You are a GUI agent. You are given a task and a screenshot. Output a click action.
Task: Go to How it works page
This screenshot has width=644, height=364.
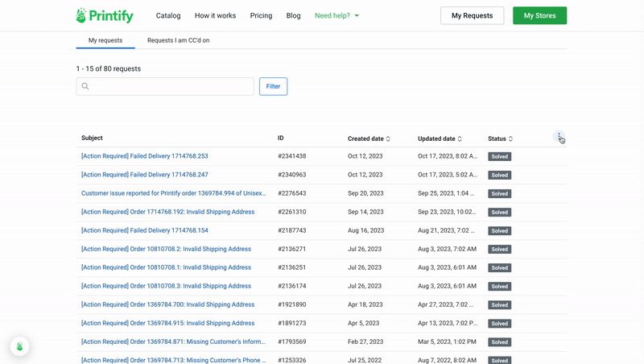pyautogui.click(x=215, y=15)
